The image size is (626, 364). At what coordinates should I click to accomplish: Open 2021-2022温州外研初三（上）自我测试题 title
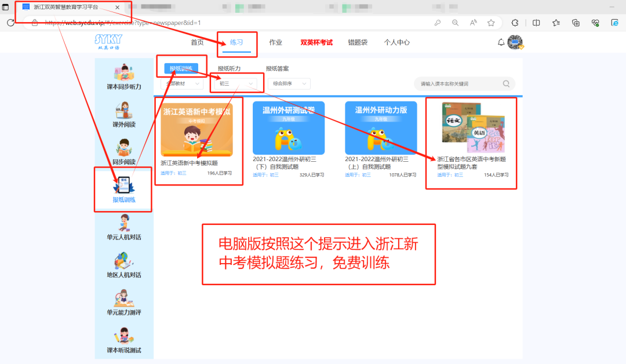click(377, 163)
